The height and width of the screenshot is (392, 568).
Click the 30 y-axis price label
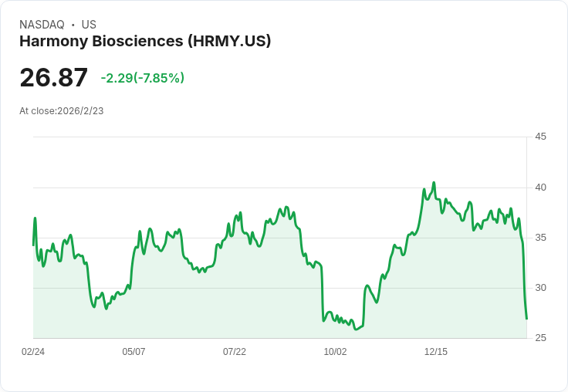click(x=541, y=288)
